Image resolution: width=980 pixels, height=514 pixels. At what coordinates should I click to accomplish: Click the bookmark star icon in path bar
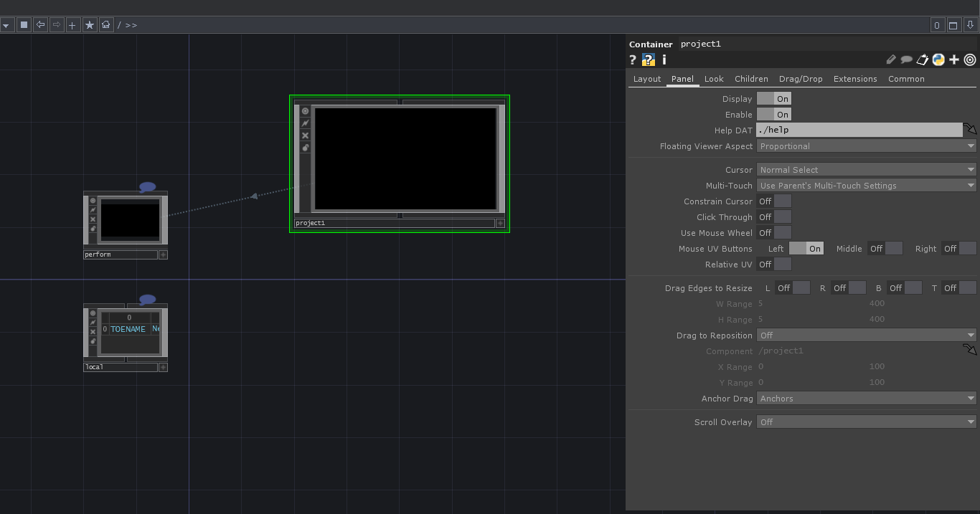pos(90,25)
